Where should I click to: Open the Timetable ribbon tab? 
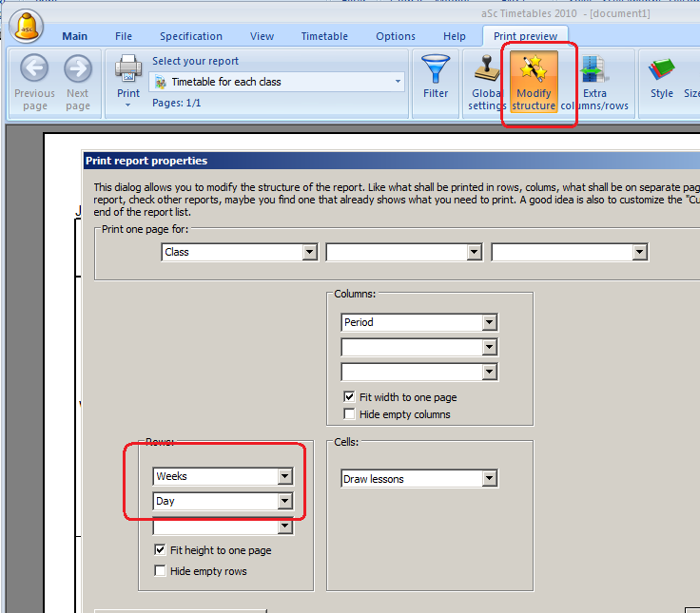(x=324, y=36)
